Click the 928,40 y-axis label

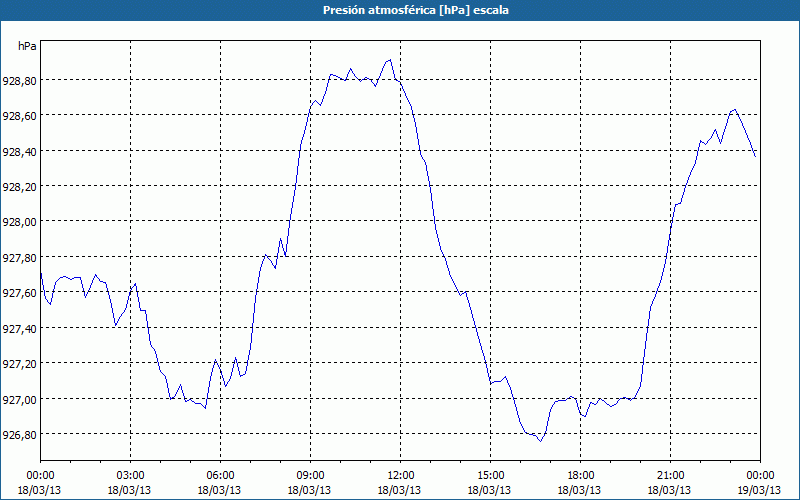pyautogui.click(x=19, y=151)
